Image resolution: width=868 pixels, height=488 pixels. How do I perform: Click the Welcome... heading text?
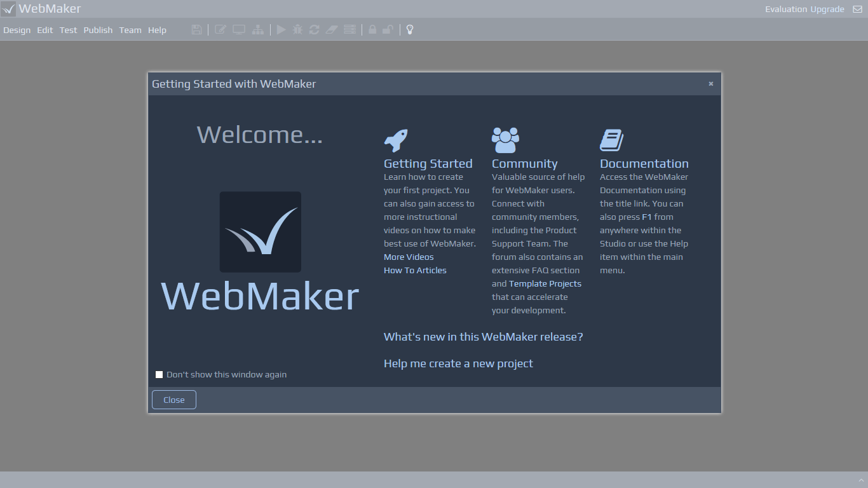tap(260, 135)
